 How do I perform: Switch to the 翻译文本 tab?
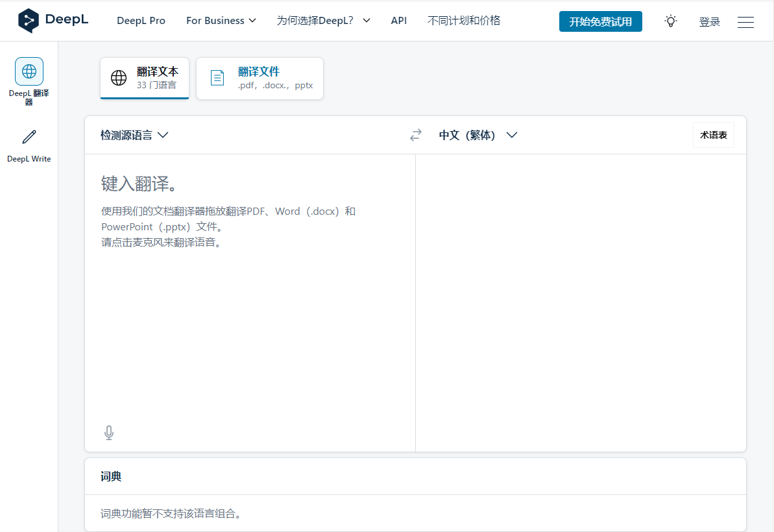coord(145,78)
